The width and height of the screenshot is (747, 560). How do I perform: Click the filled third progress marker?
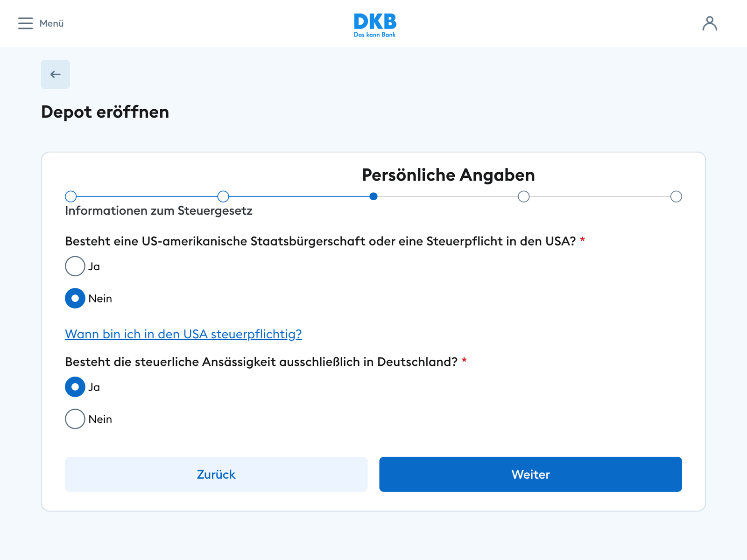click(373, 196)
